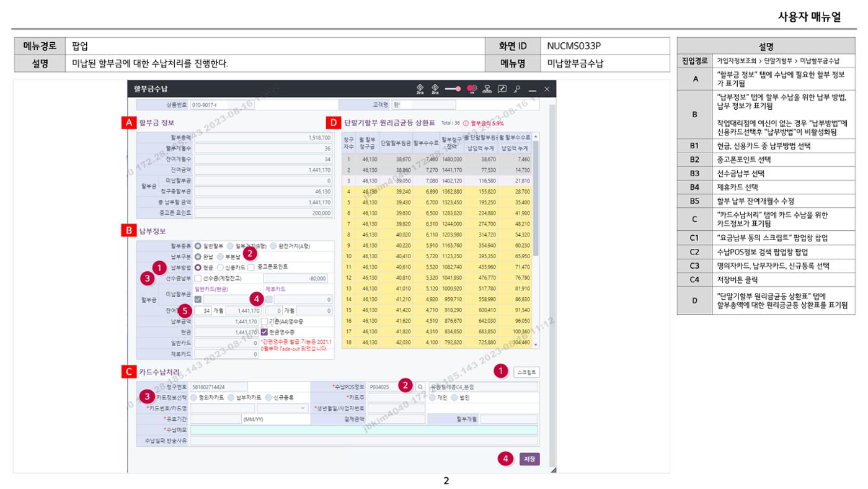
Task: Click the 화면 ID value NUCMS033P
Action: [x=574, y=46]
